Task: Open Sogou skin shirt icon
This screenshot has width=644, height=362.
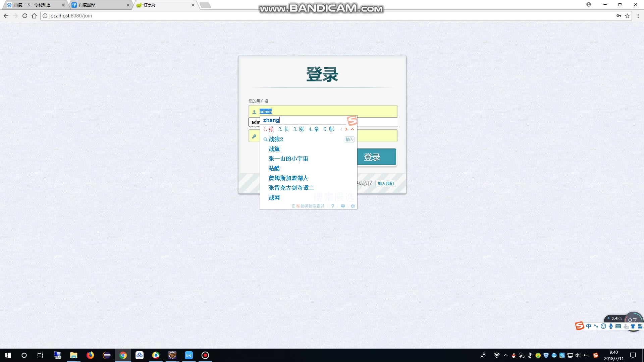Action: [633, 326]
